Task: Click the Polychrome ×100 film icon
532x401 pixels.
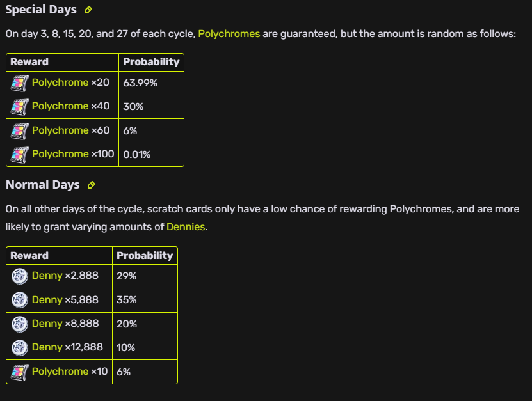Action: click(20, 155)
